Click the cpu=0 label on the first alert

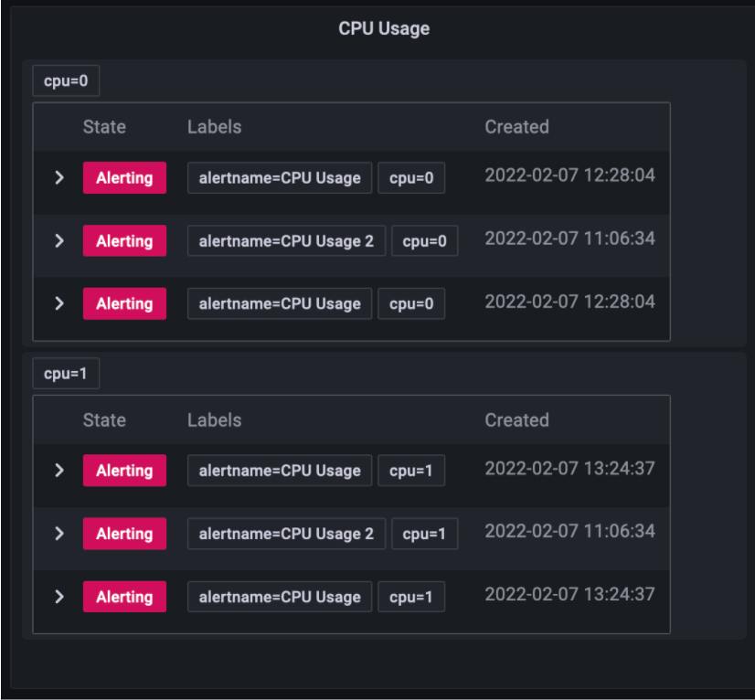(410, 177)
